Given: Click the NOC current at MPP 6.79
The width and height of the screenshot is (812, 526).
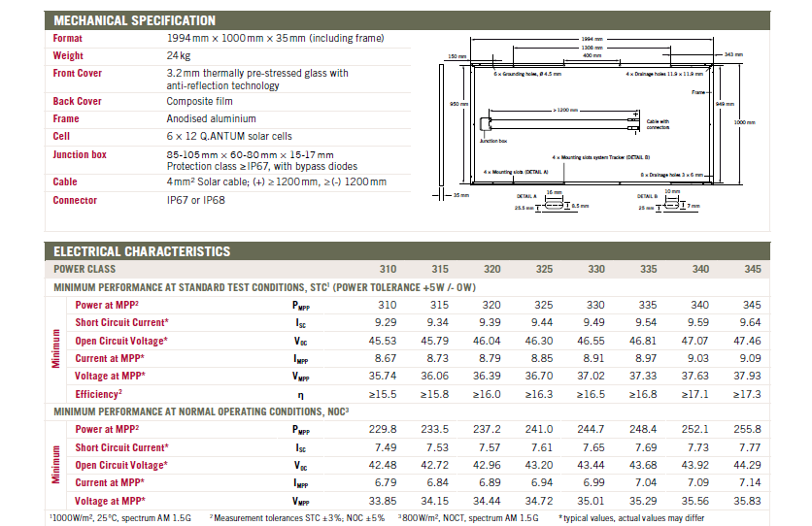Looking at the screenshot, I should (x=386, y=482).
